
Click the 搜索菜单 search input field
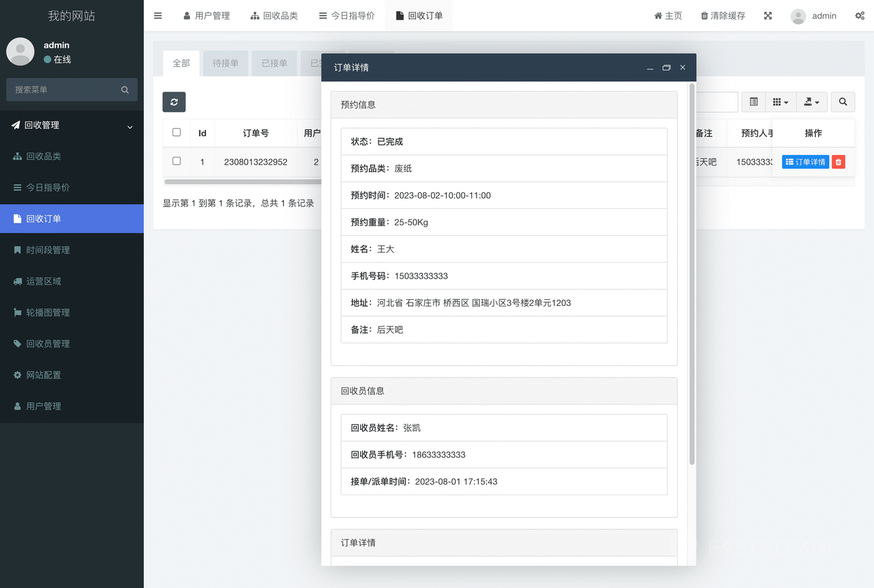(64, 90)
